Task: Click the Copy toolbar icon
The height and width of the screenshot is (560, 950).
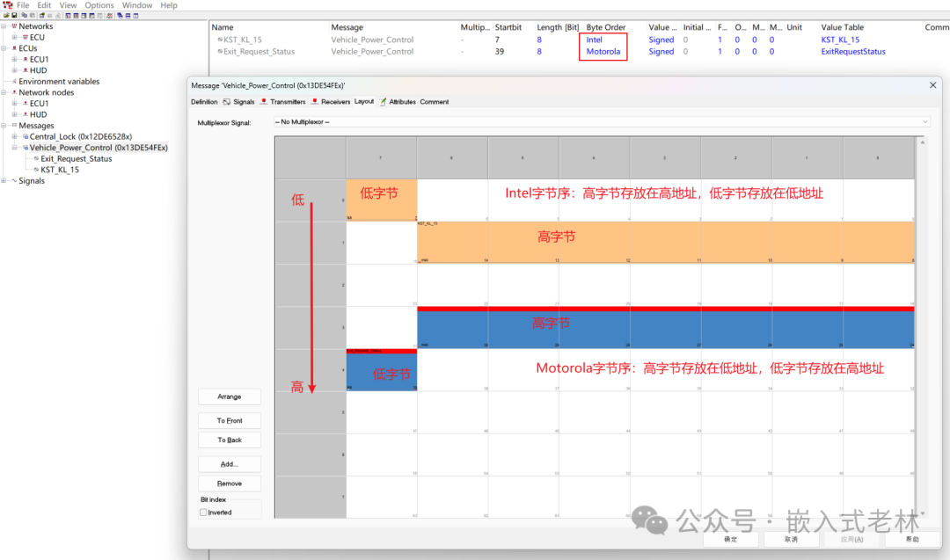Action: click(x=25, y=15)
